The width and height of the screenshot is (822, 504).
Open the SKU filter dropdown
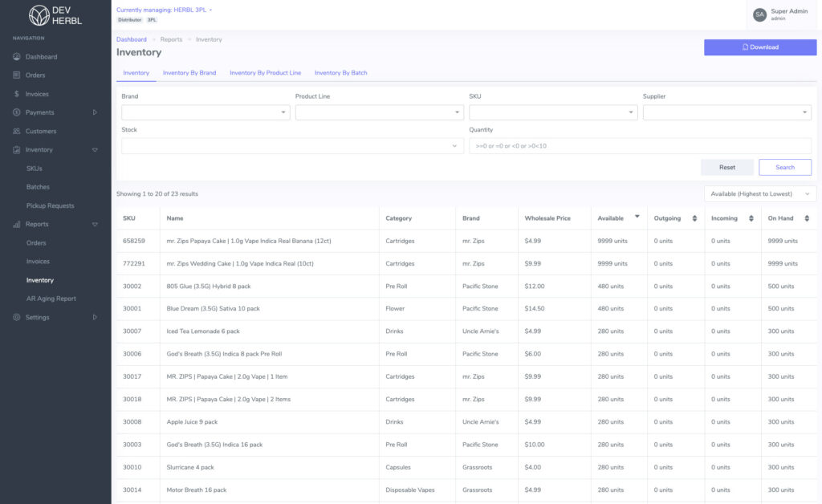point(553,112)
